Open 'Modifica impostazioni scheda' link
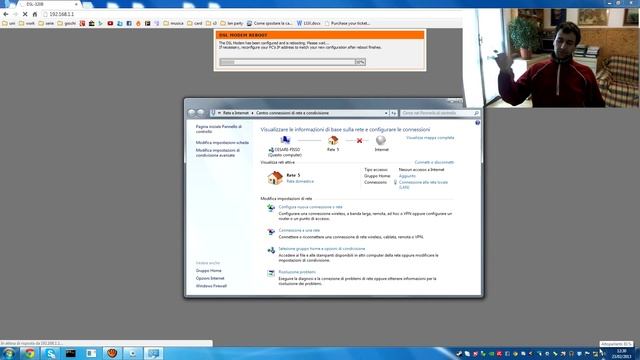 click(222, 142)
